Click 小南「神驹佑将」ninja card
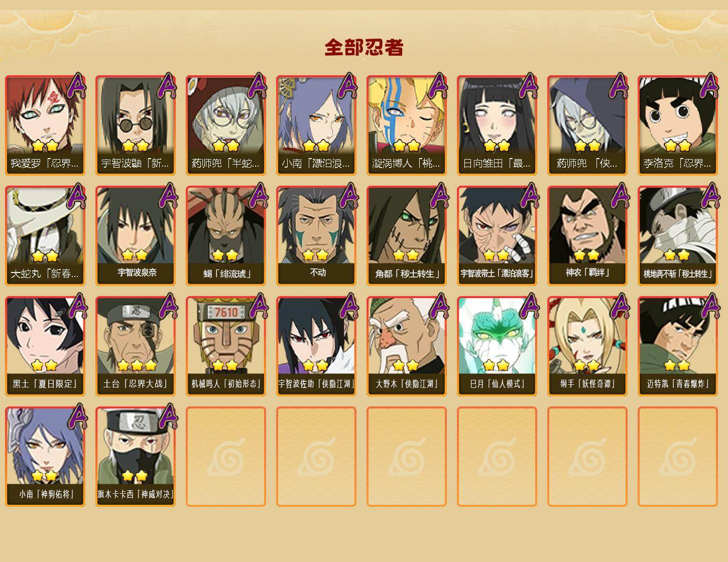Screen dimensions: 728x562 pyautogui.click(x=45, y=457)
